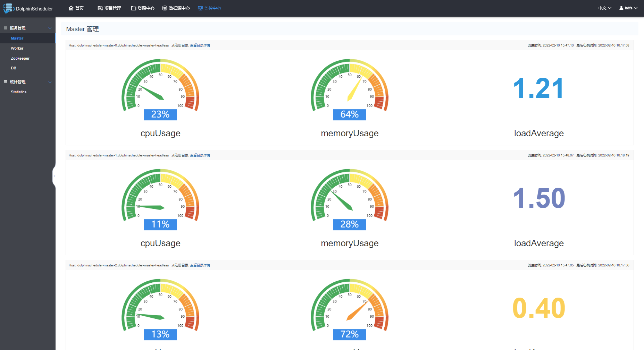Collapse the sidebar using the edge handle
The width and height of the screenshot is (644, 350).
point(54,176)
